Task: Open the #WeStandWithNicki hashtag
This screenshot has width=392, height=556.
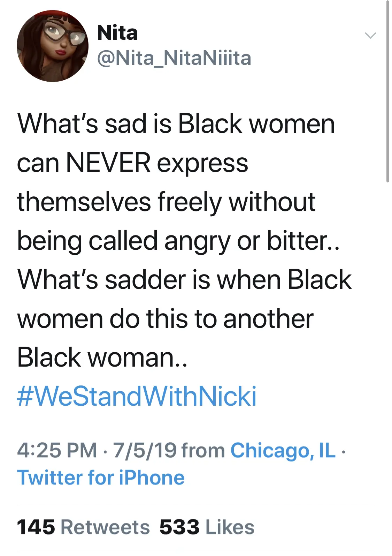Action: (x=137, y=396)
